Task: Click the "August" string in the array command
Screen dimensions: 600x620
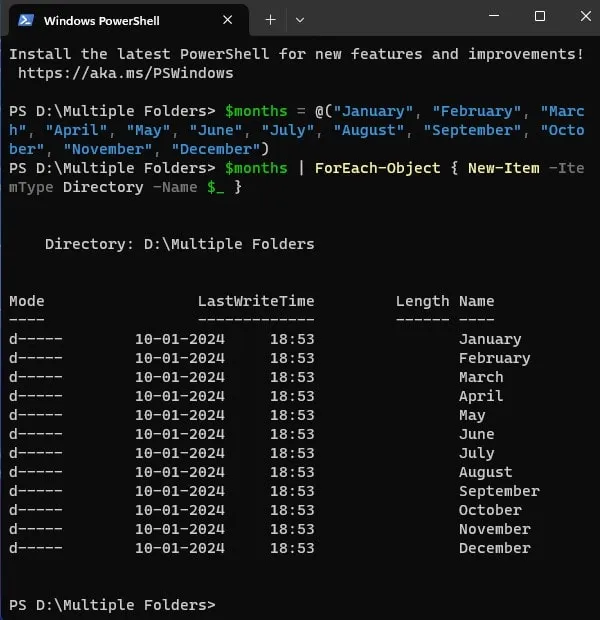Action: 369,130
